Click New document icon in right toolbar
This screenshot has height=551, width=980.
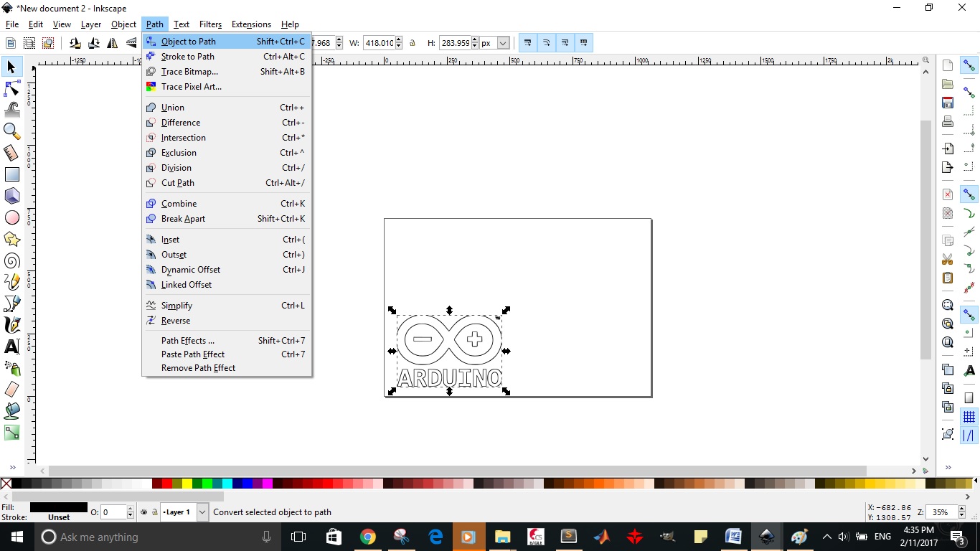[948, 65]
